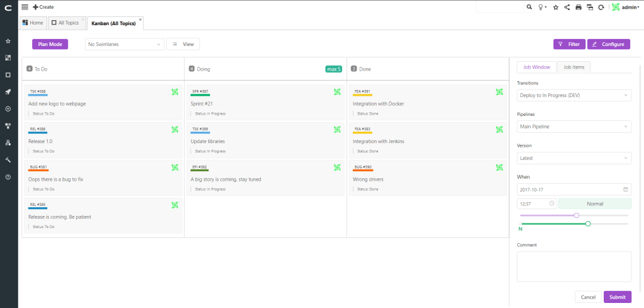Click the wrench icon in left sidebar
The image size is (644, 308).
coord(8,159)
